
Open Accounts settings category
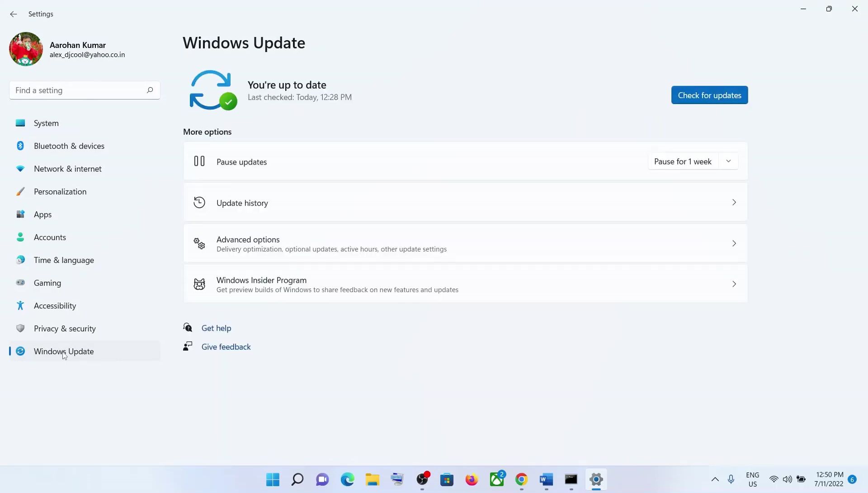click(x=85, y=237)
